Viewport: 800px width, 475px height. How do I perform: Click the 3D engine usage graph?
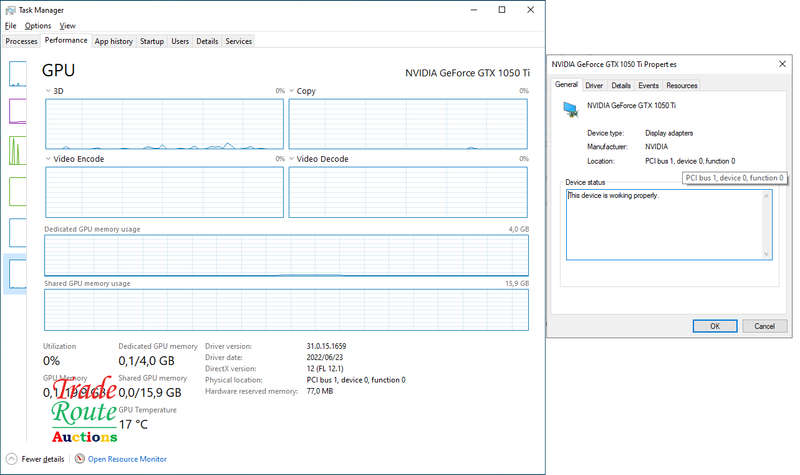[x=164, y=124]
